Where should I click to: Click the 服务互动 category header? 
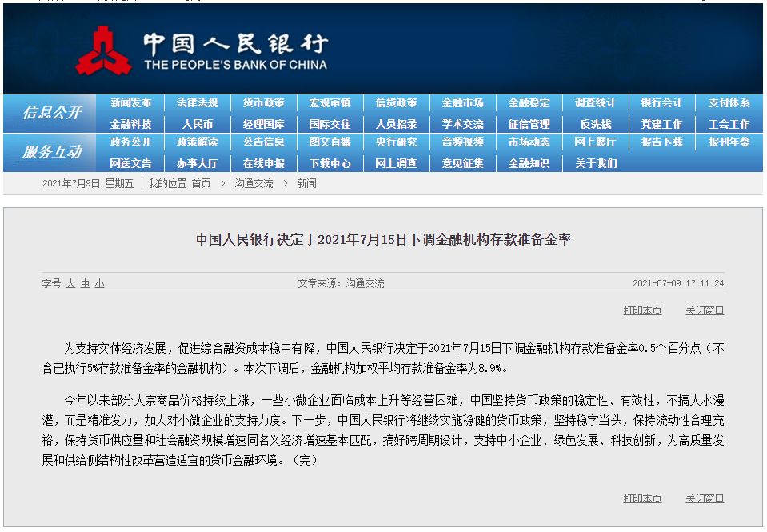(52, 152)
